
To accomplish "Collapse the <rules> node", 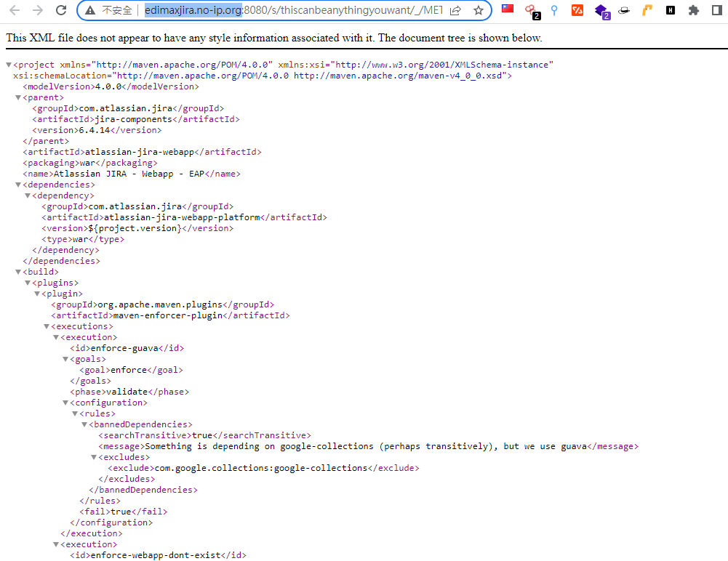I will pyautogui.click(x=75, y=414).
